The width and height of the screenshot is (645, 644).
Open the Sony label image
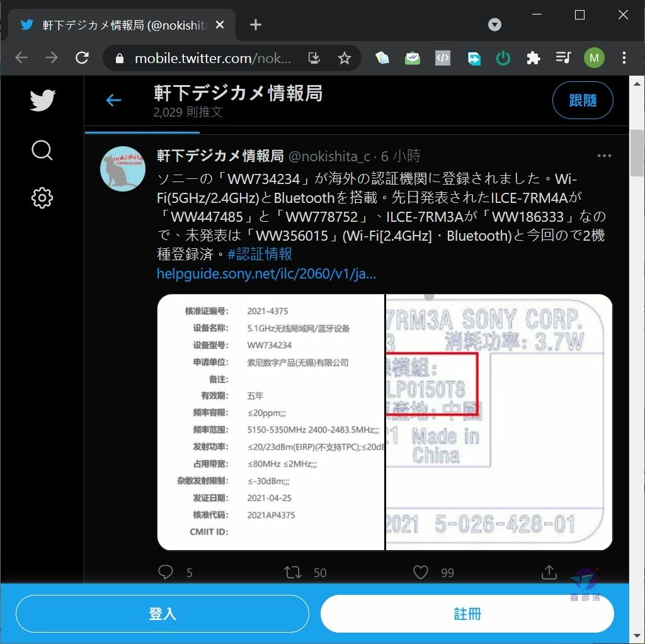point(499,422)
